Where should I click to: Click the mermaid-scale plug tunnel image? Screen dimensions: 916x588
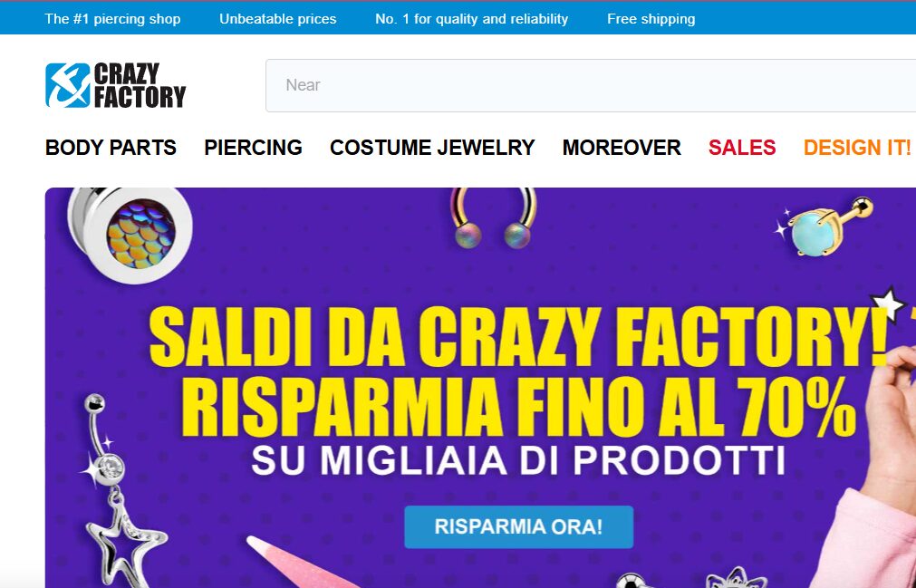pos(130,233)
